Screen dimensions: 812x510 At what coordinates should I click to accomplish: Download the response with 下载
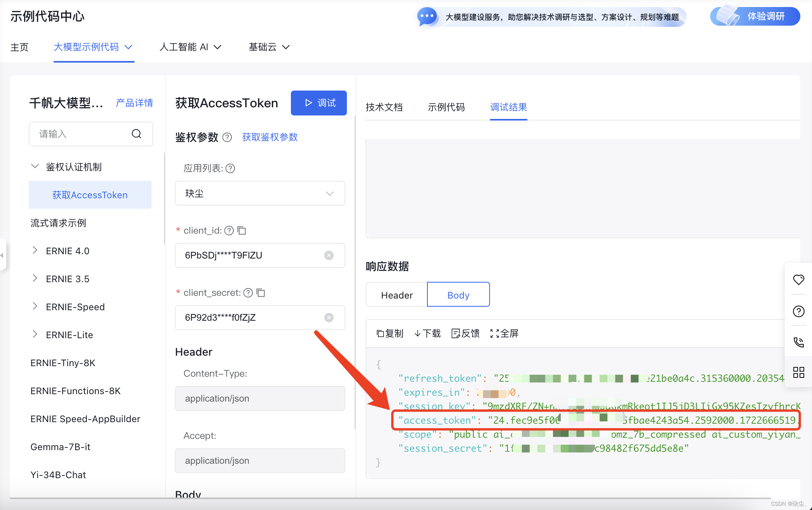click(x=427, y=333)
